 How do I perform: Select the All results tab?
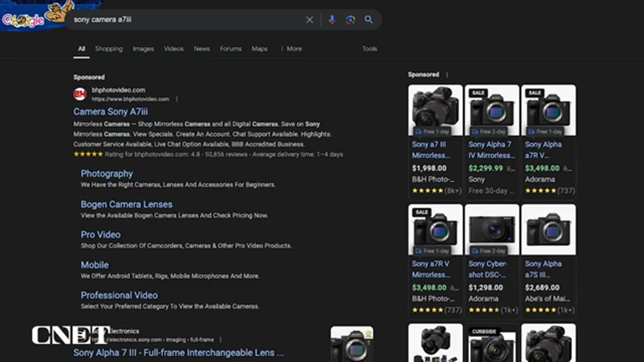click(x=82, y=49)
